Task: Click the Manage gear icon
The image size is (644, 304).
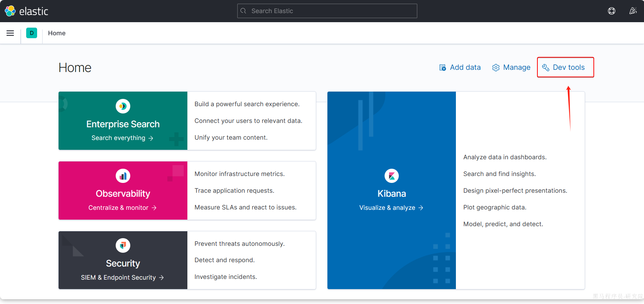Action: coord(496,68)
